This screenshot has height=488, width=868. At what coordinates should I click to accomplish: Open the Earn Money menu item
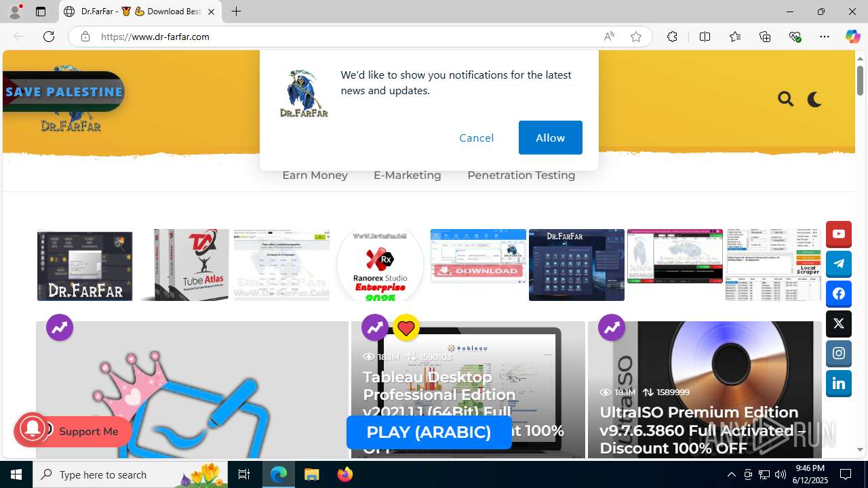[x=315, y=175]
